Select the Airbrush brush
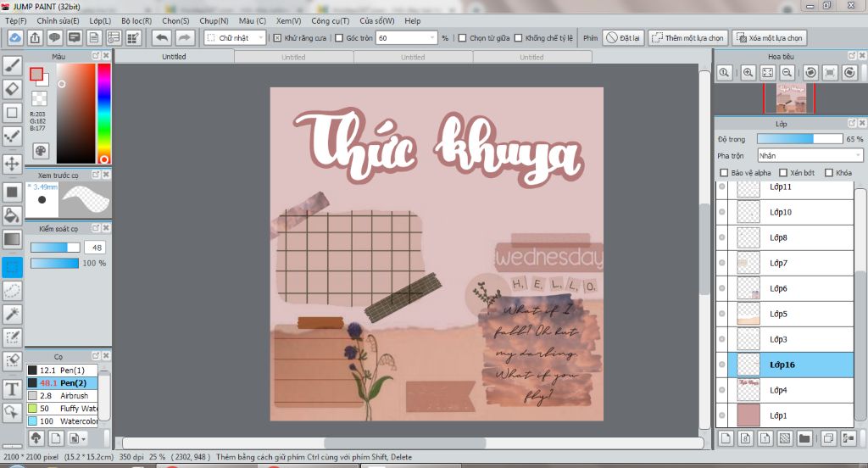 click(63, 395)
